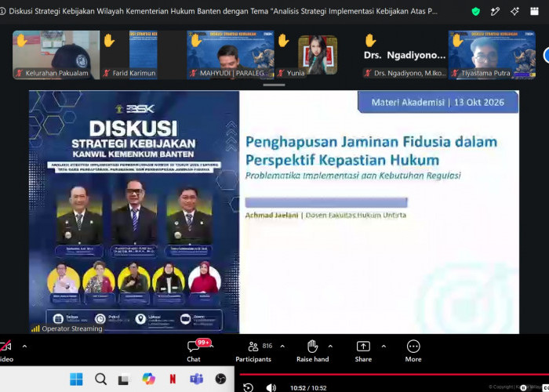
Task: Click the "Materi Akademisi | 13 Okt 2026" banner
Action: [x=438, y=102]
